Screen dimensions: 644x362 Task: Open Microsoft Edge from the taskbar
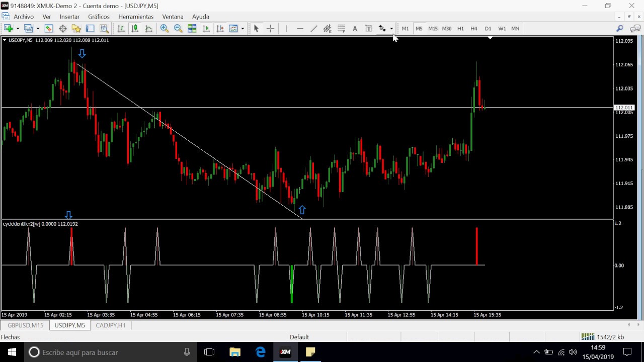261,352
